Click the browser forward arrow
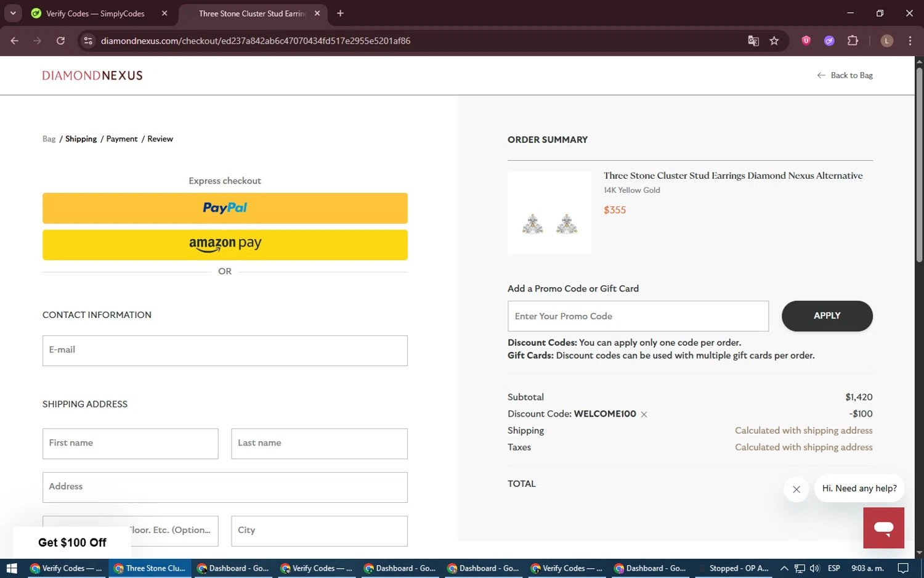The image size is (924, 578). [x=38, y=41]
